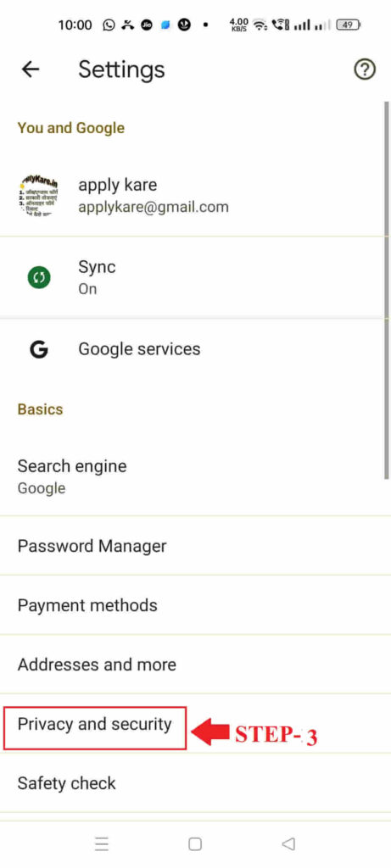Image resolution: width=391 pixels, height=868 pixels.
Task: Open Google services
Action: 195,349
